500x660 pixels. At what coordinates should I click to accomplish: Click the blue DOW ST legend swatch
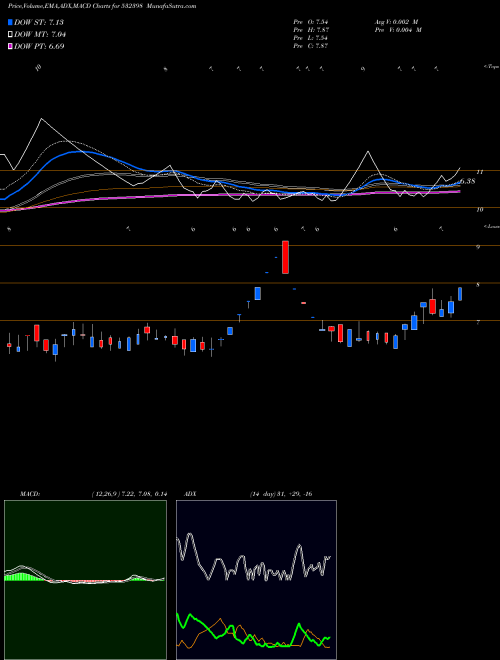pyautogui.click(x=10, y=22)
